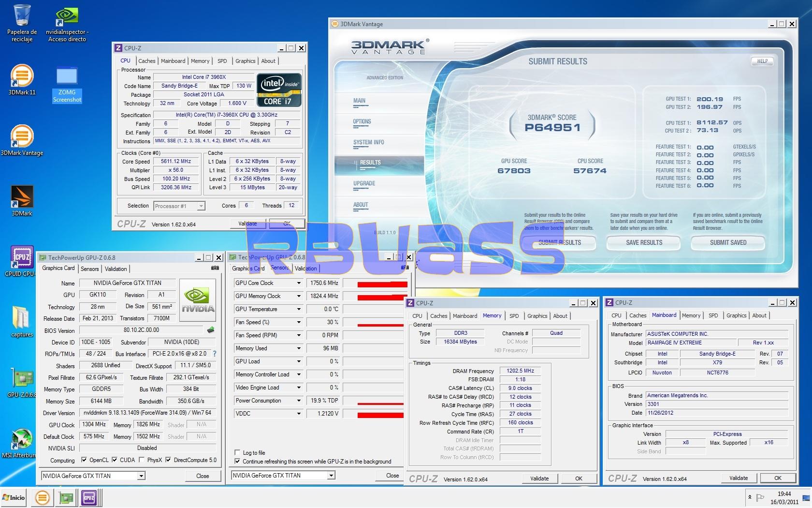Open the 3DMark 11 desktop icon
Screen dimensions: 812x508
22,80
